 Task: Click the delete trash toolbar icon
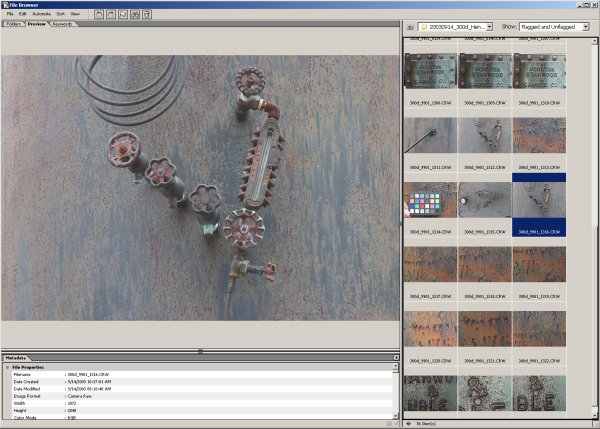click(x=147, y=15)
